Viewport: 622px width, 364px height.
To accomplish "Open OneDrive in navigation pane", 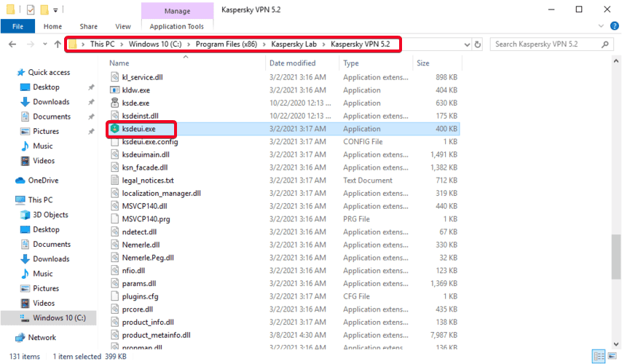I will tap(43, 181).
